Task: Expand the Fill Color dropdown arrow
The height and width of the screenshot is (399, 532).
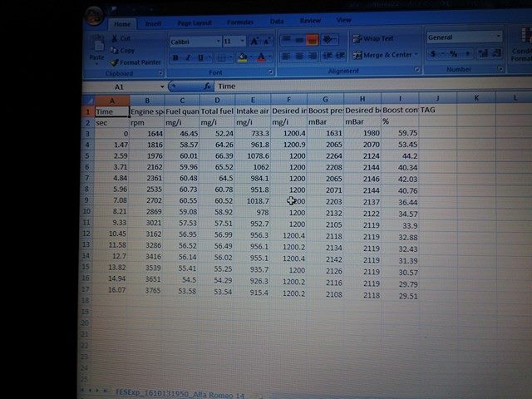Action: coord(251,57)
